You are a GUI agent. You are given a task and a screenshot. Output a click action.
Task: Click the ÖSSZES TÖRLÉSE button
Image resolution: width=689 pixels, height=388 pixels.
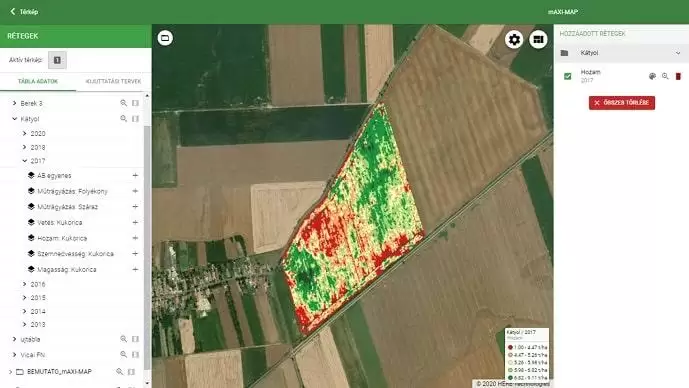pos(622,103)
